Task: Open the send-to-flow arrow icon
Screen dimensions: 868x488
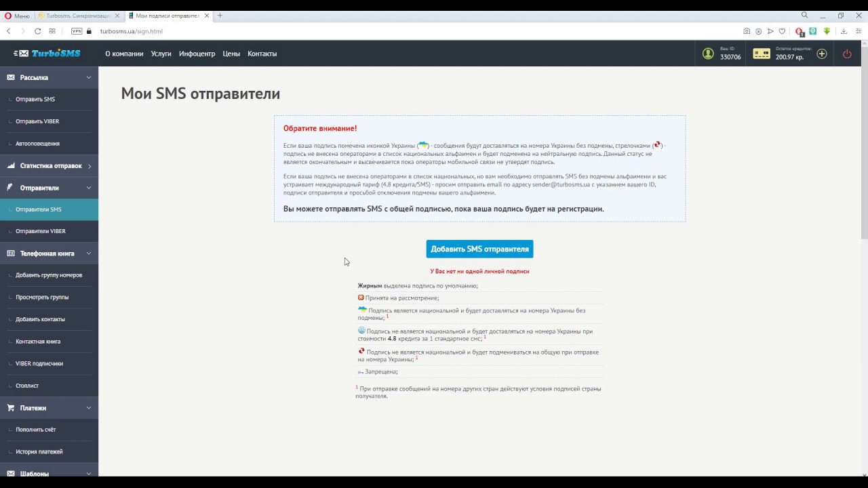Action: (770, 31)
